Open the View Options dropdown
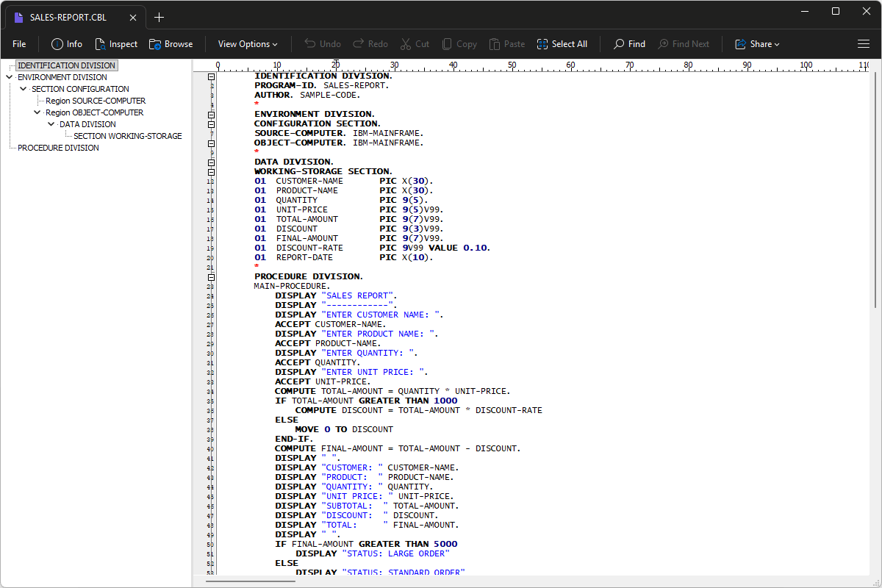This screenshot has width=882, height=588. [248, 44]
